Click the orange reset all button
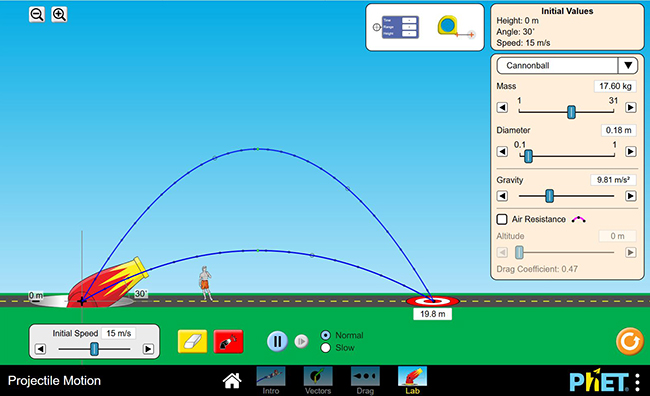Image resolution: width=650 pixels, height=396 pixels. coord(630,341)
